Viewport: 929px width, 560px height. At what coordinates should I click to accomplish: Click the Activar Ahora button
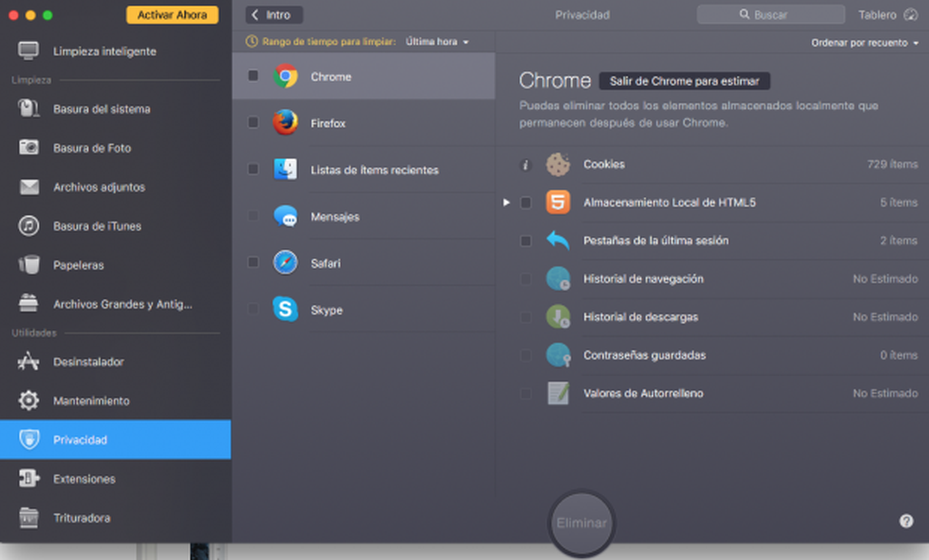[172, 15]
